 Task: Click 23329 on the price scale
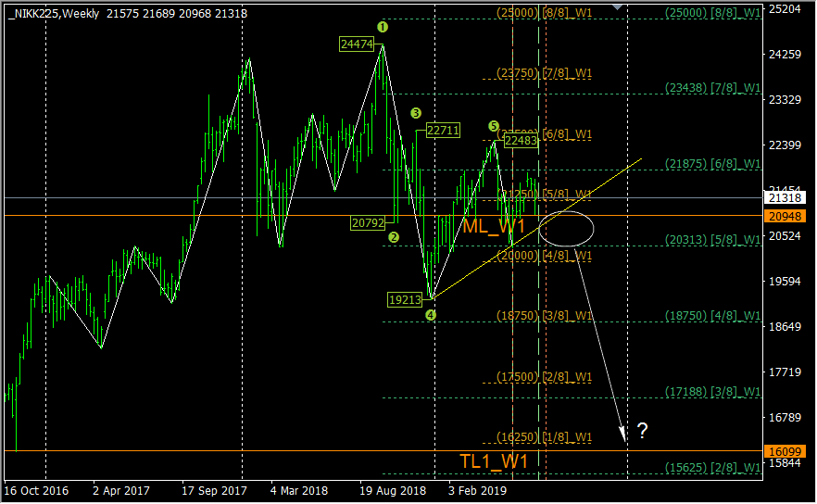click(x=785, y=99)
